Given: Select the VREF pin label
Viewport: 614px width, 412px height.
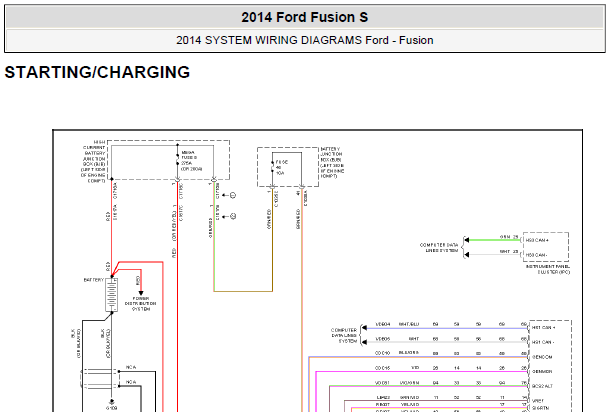Looking at the screenshot, I should coord(538,401).
